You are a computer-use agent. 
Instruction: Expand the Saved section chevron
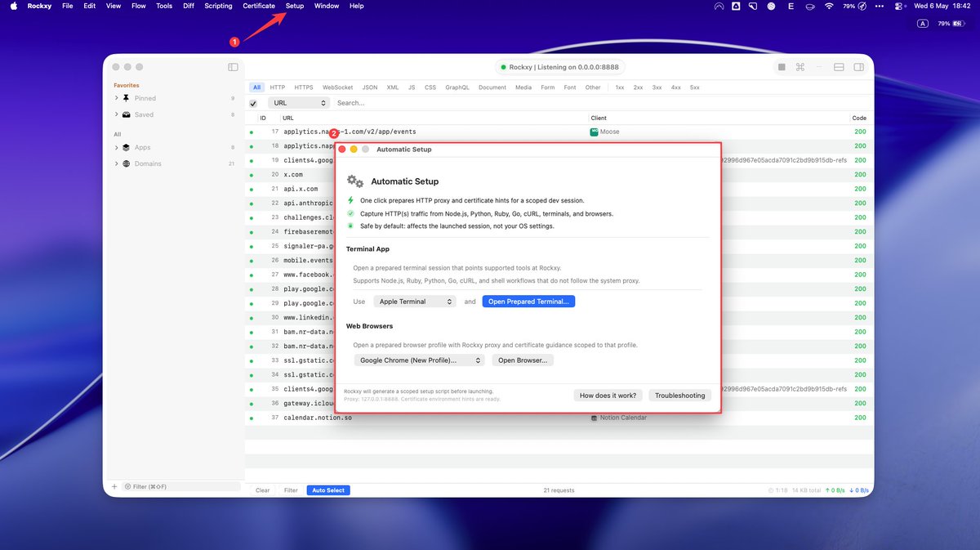[x=117, y=114]
